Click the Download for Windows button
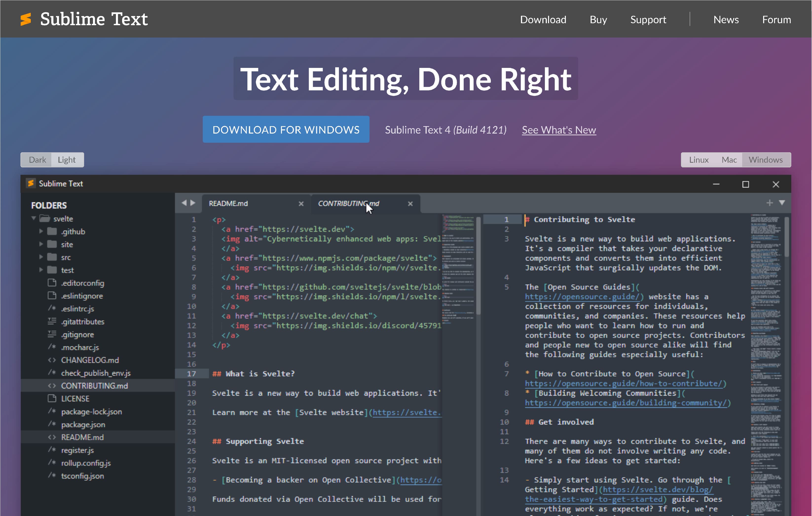This screenshot has width=812, height=516. tap(286, 130)
